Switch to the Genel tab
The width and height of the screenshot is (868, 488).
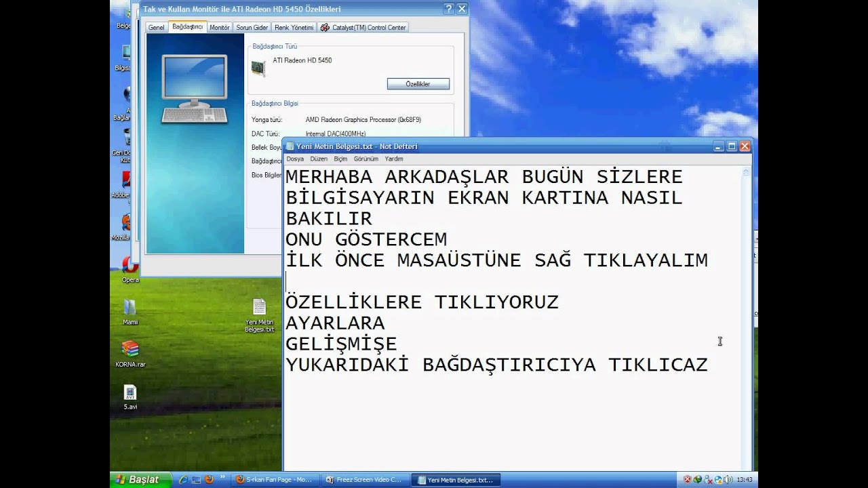pyautogui.click(x=157, y=28)
